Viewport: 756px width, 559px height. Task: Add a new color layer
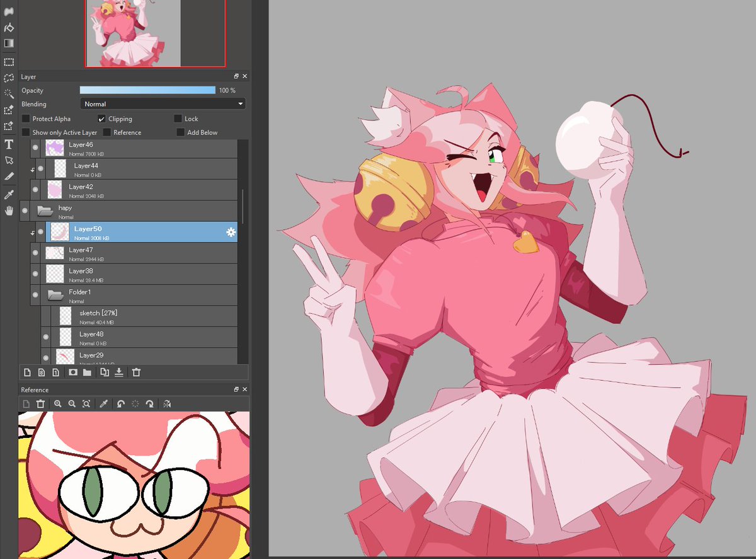27,372
